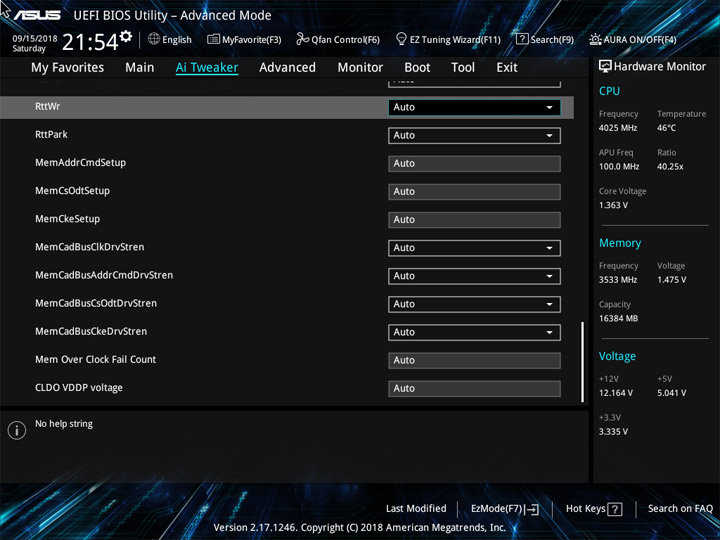Select MemCkeSetup label

tap(68, 219)
